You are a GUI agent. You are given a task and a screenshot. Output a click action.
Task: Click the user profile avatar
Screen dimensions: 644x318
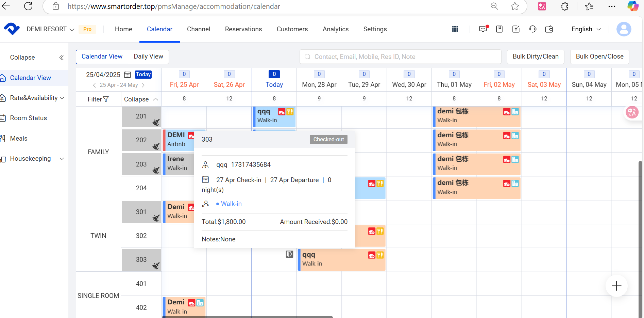624,29
